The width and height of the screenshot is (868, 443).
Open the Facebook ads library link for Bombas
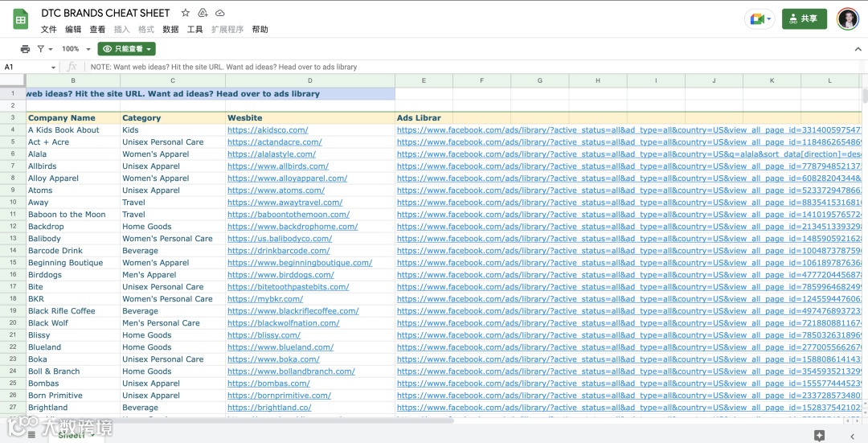coord(629,384)
